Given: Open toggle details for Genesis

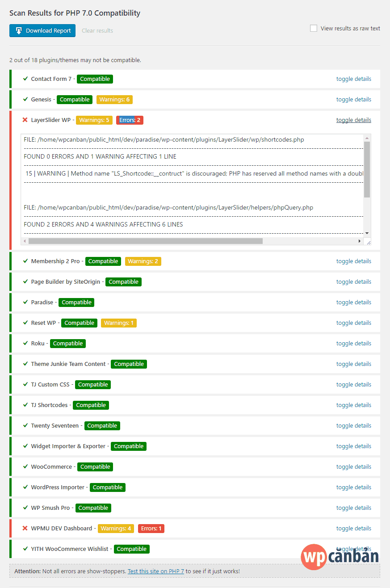Looking at the screenshot, I should pos(353,99).
